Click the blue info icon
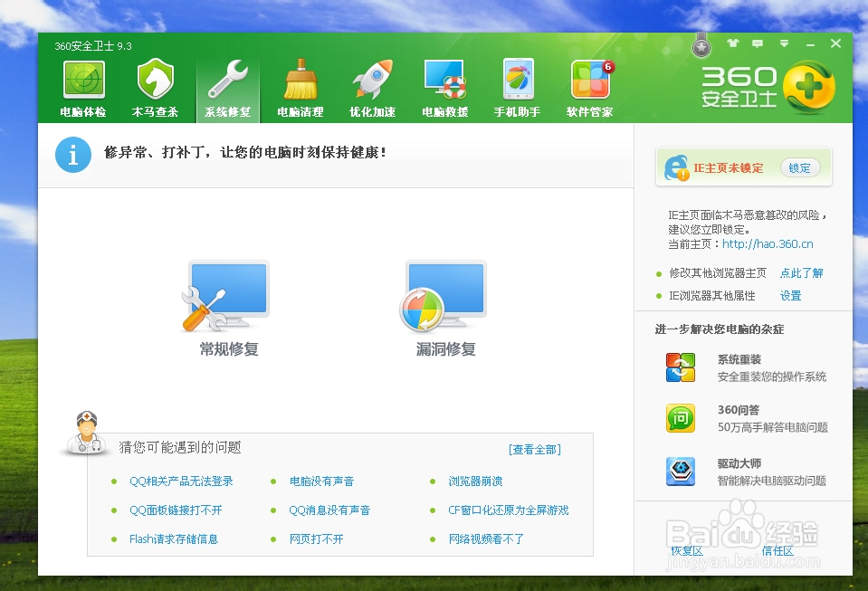868x591 pixels. pos(73,155)
